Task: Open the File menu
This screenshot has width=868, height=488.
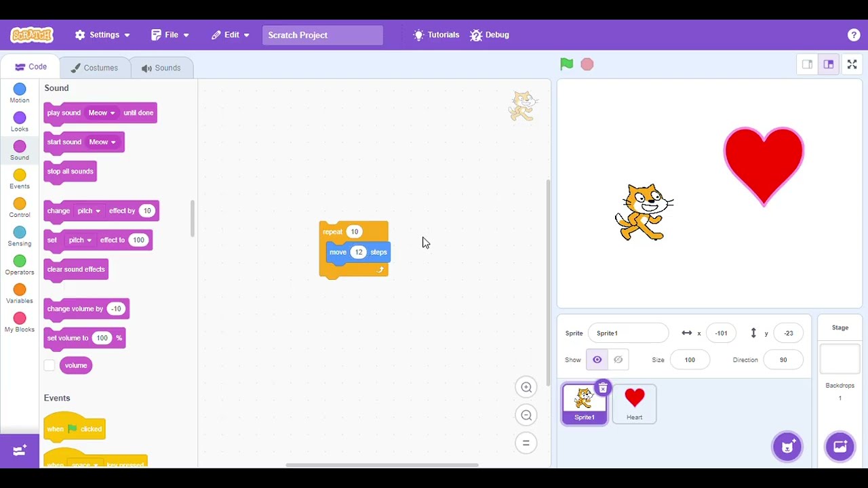Action: pos(170,35)
